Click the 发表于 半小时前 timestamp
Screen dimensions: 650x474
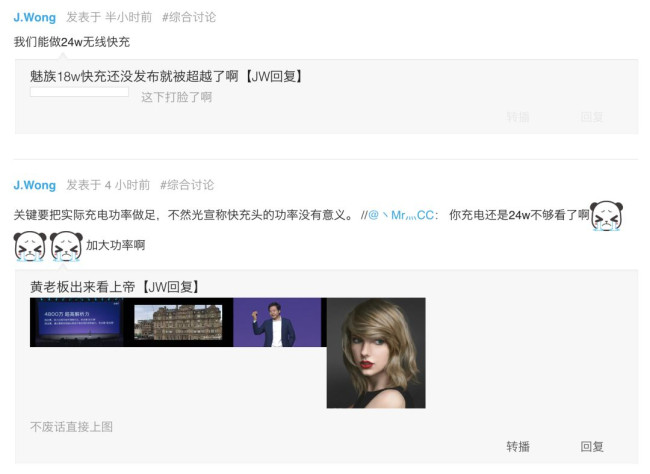point(109,17)
